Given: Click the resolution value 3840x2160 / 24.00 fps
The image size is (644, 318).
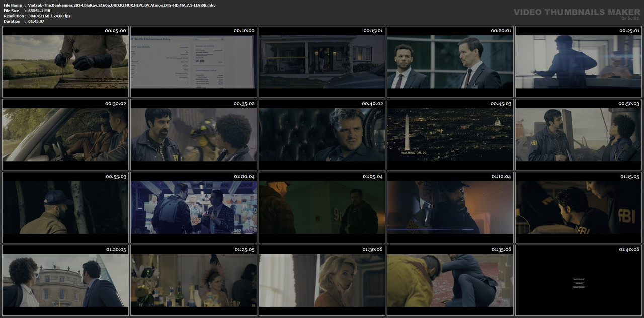Looking at the screenshot, I should pyautogui.click(x=49, y=16).
